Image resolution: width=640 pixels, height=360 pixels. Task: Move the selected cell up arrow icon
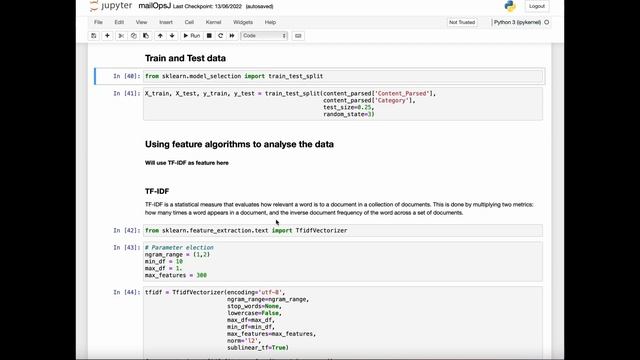tap(160, 36)
